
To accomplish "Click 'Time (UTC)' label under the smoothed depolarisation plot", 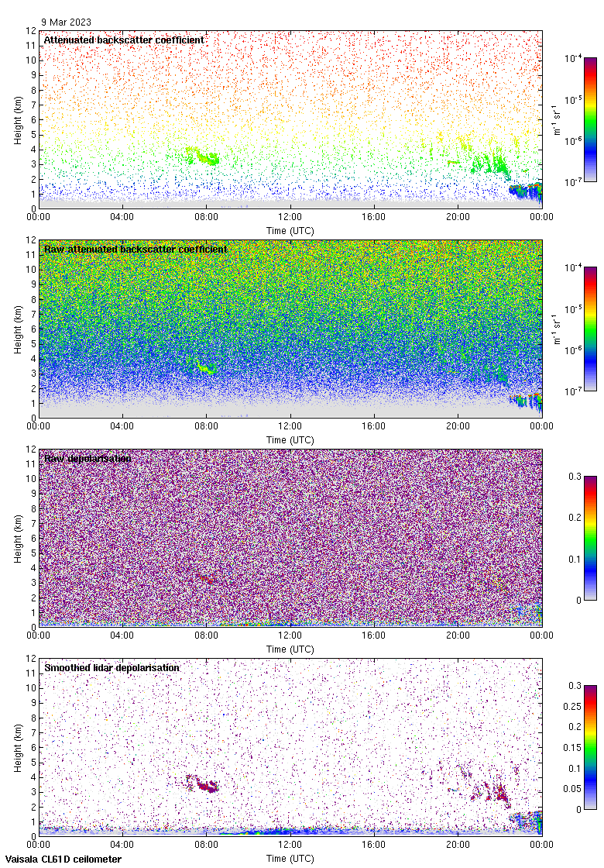I will tap(290, 859).
